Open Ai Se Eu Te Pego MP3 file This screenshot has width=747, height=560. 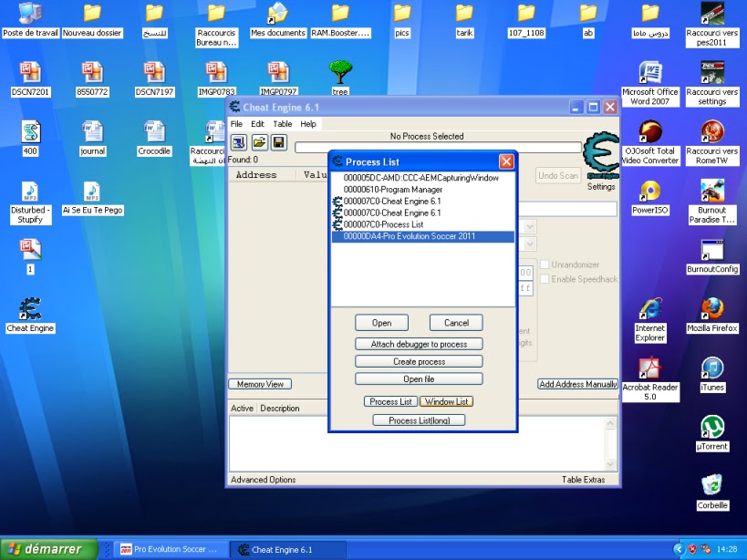(92, 198)
